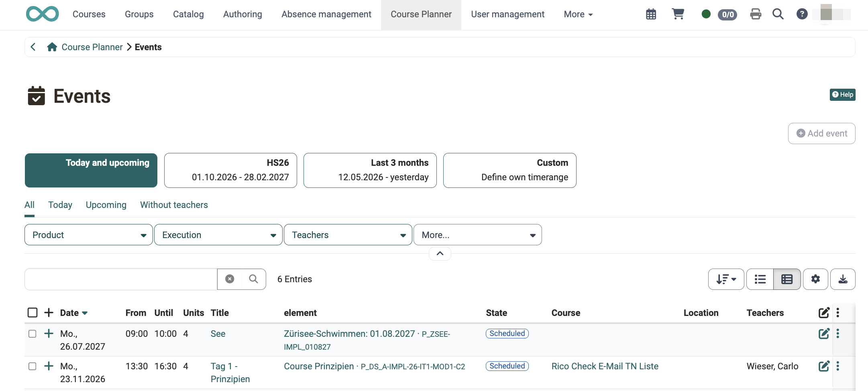The width and height of the screenshot is (868, 391).
Task: Click the green Help button
Action: (842, 95)
